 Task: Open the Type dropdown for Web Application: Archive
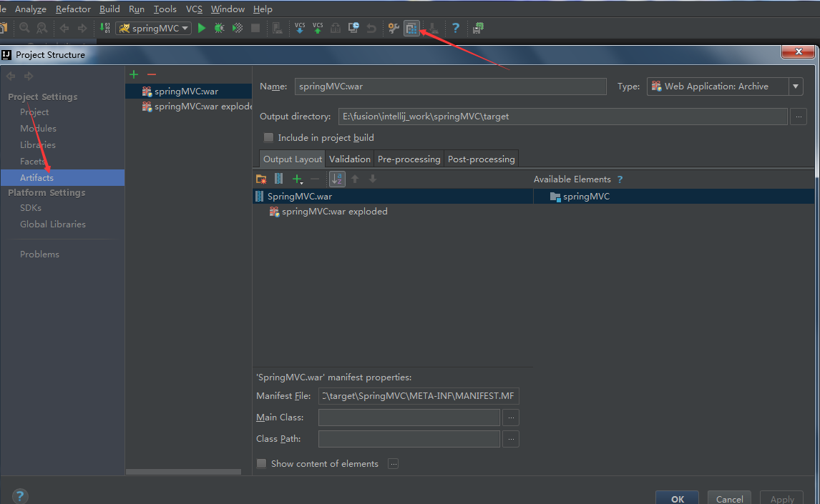coord(796,87)
